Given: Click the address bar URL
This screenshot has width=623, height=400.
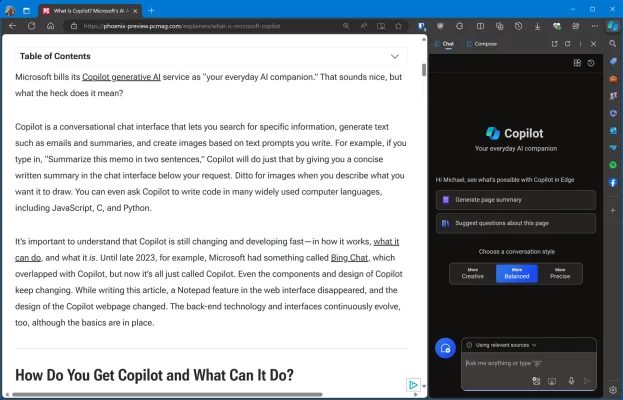Looking at the screenshot, I should (x=182, y=26).
